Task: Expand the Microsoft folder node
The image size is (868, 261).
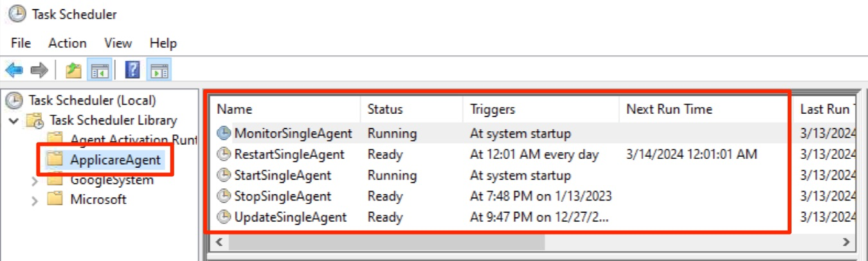Action: tap(35, 200)
